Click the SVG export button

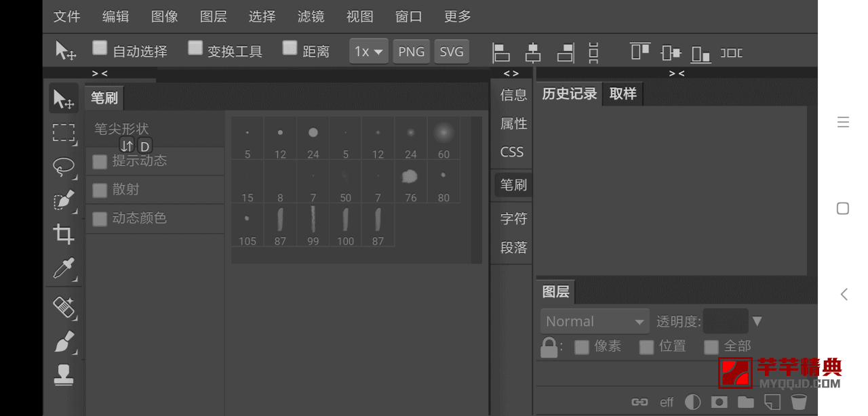[452, 51]
